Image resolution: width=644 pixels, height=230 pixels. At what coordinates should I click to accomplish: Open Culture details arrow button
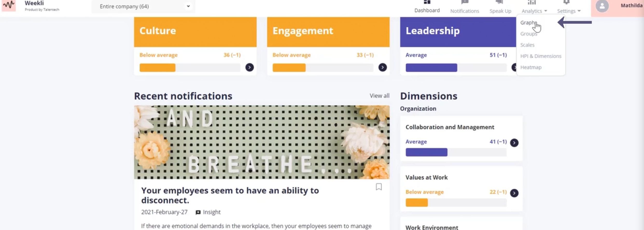point(249,68)
